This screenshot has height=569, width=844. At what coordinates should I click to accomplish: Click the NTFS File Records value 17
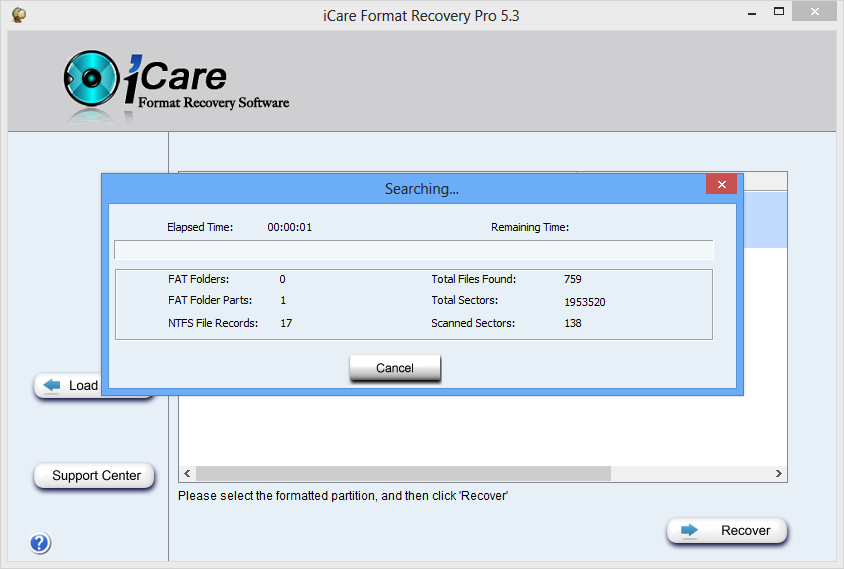[x=286, y=323]
